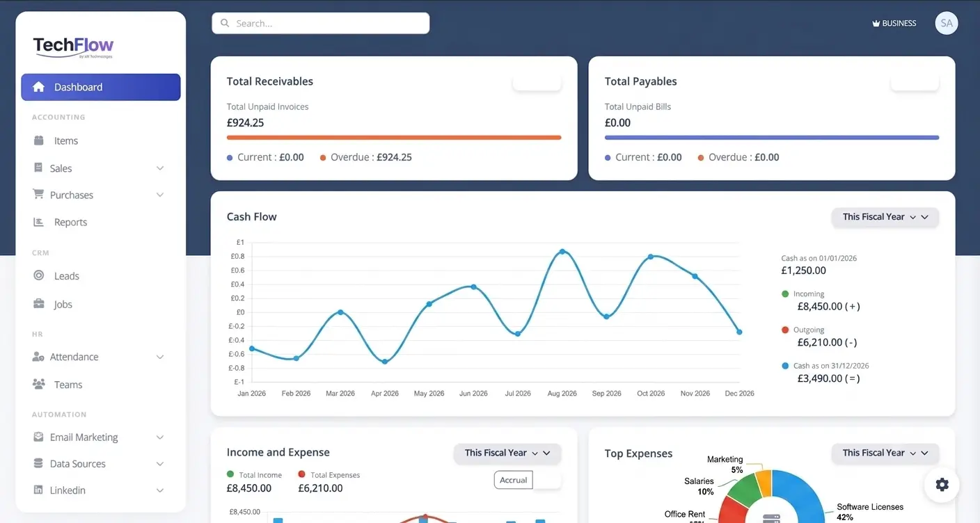Open the floating settings gear button

tap(942, 485)
